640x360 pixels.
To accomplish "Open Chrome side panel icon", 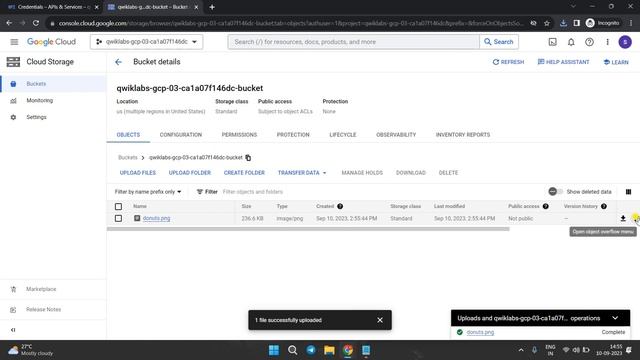I will coord(576,23).
